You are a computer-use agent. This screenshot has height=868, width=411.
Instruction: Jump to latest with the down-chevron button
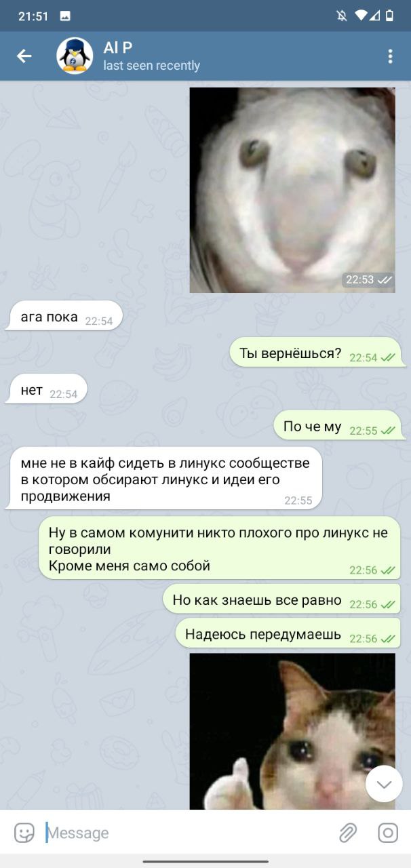[384, 784]
